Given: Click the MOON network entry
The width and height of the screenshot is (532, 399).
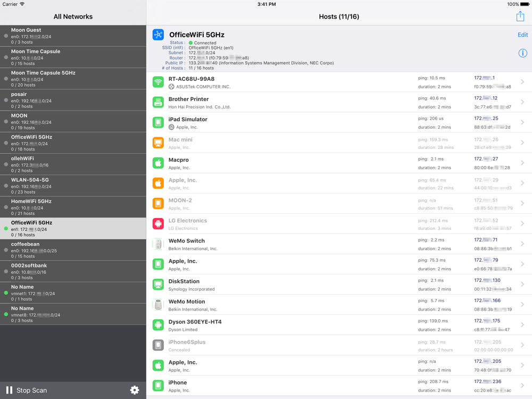Looking at the screenshot, I should click(73, 121).
